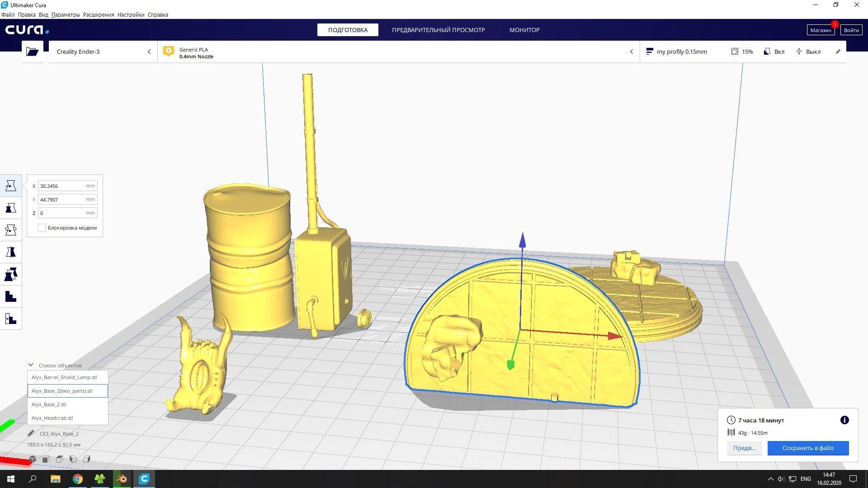
Task: Click the Z position input field
Action: point(67,213)
